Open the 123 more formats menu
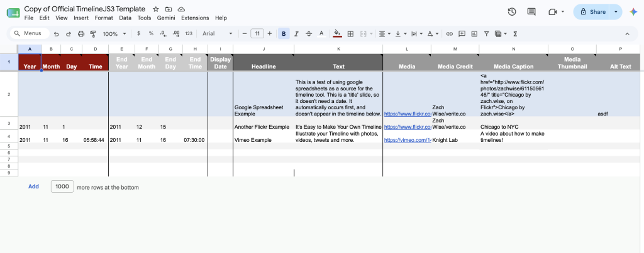Viewport: 644px width, 253px height. [189, 34]
